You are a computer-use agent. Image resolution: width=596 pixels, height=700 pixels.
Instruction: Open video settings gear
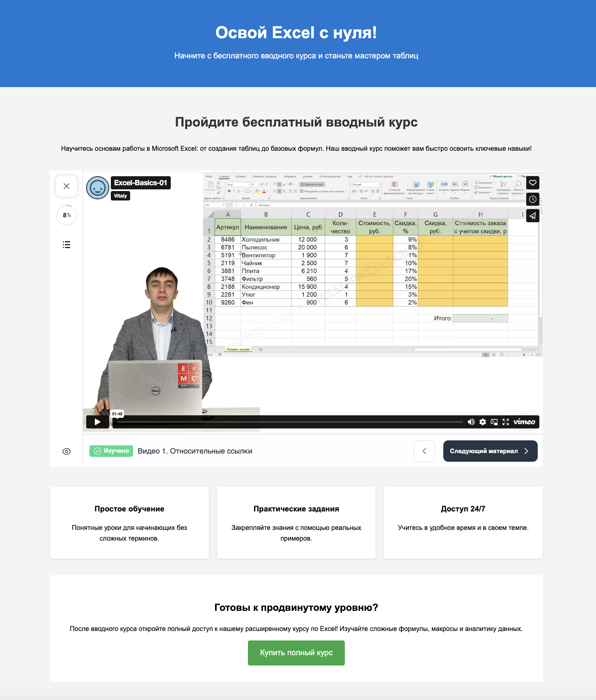[x=483, y=422]
